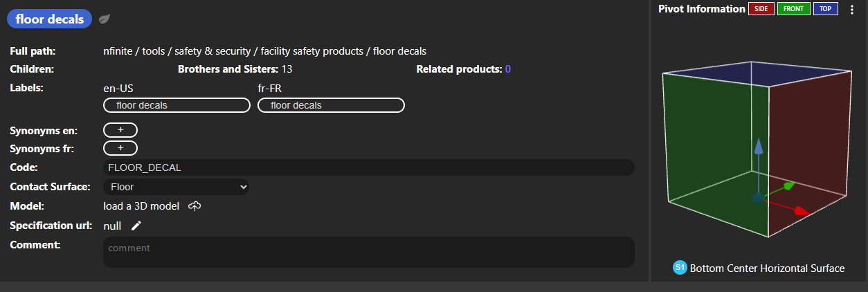Add a French synonym with plus button
868x292 pixels.
[x=120, y=148]
